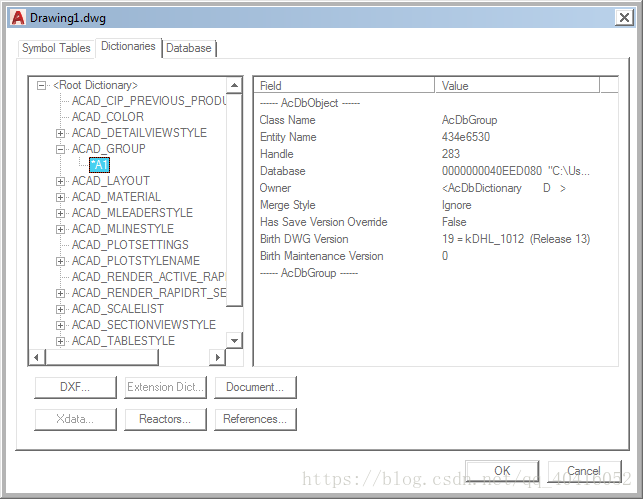This screenshot has width=643, height=499.
Task: Expand the ACAD_SCALELIST node
Action: point(60,309)
